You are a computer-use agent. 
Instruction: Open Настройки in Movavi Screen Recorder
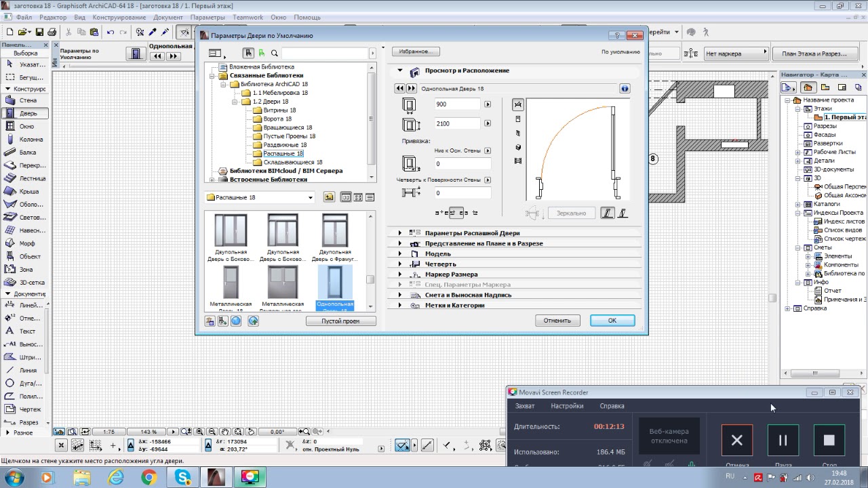567,406
